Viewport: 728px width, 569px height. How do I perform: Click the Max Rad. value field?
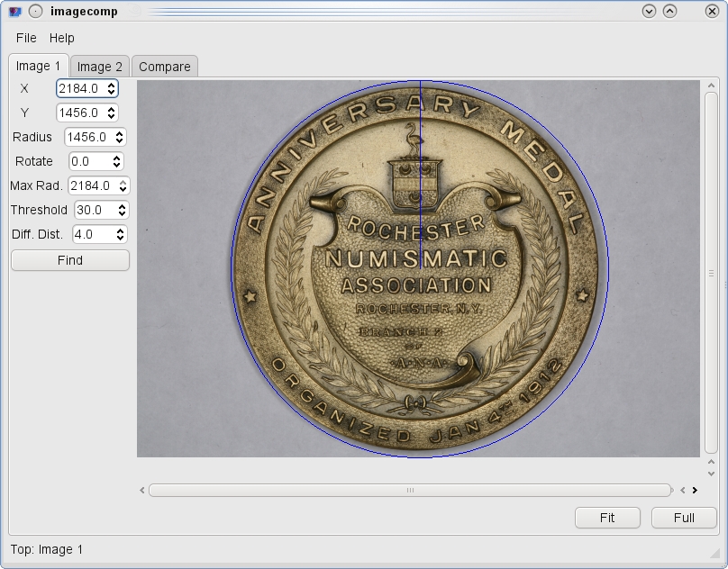(x=94, y=185)
